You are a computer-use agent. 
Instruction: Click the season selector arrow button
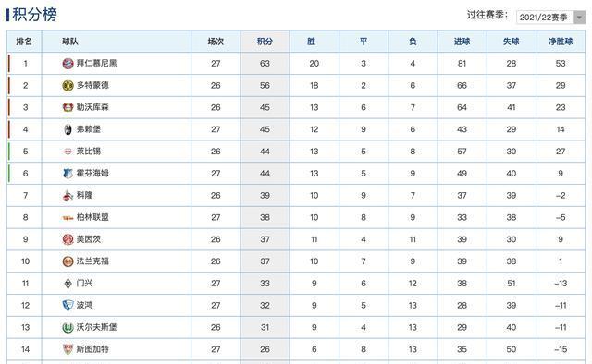[x=579, y=18]
